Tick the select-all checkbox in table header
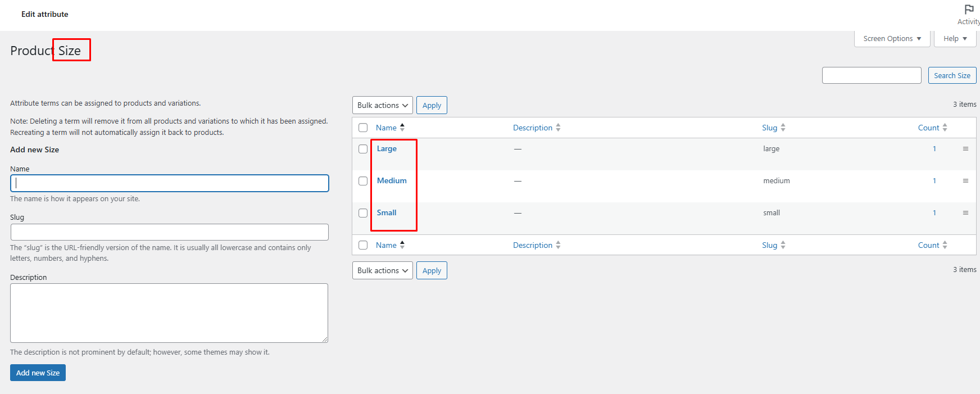The height and width of the screenshot is (394, 980). (x=363, y=128)
